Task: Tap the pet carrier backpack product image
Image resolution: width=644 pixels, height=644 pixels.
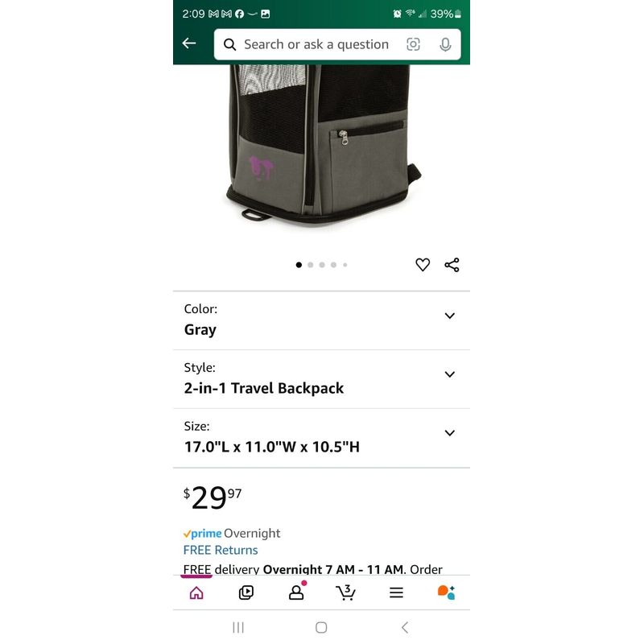Action: [x=321, y=144]
